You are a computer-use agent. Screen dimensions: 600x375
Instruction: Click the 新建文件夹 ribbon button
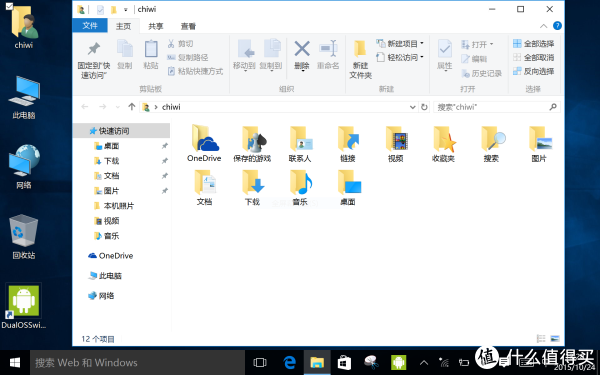360,59
